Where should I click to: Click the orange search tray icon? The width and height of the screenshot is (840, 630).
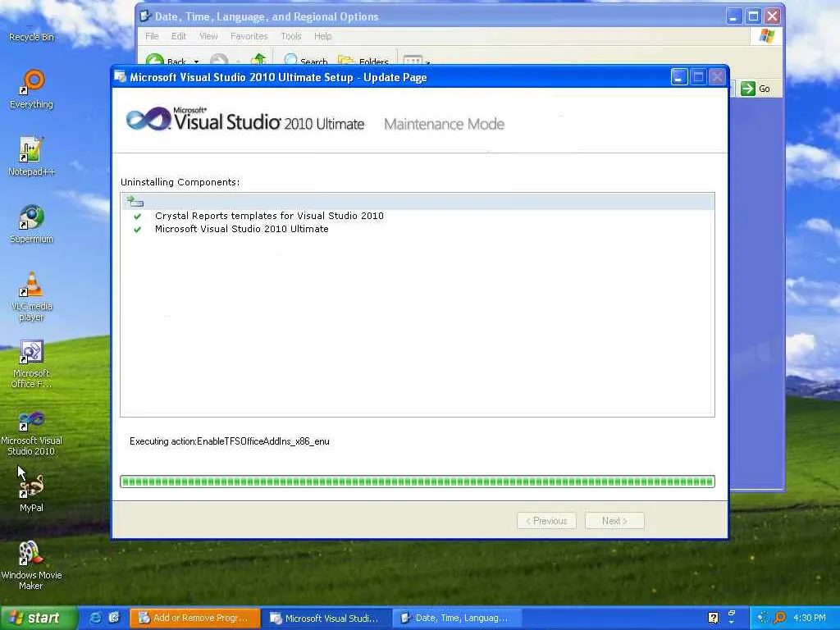(x=780, y=618)
